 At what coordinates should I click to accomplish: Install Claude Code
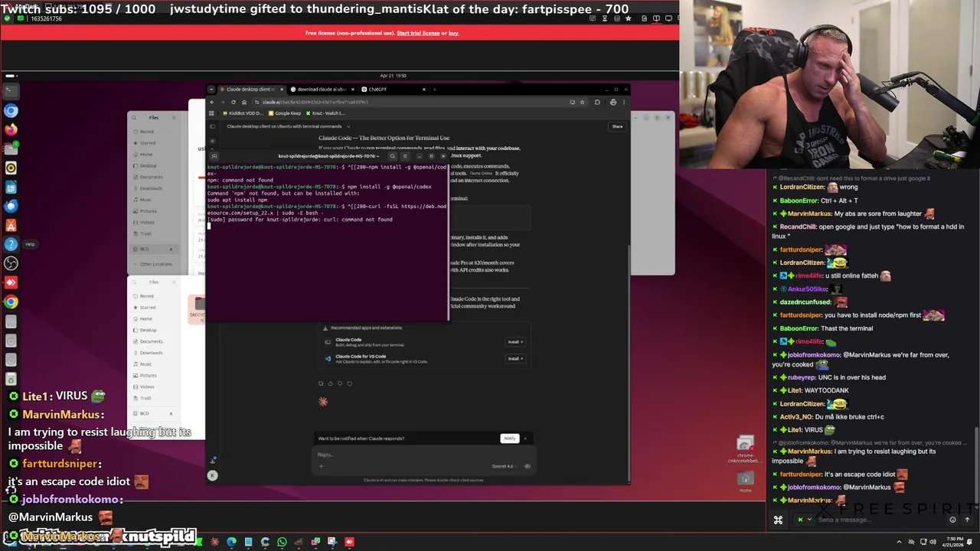pyautogui.click(x=515, y=342)
